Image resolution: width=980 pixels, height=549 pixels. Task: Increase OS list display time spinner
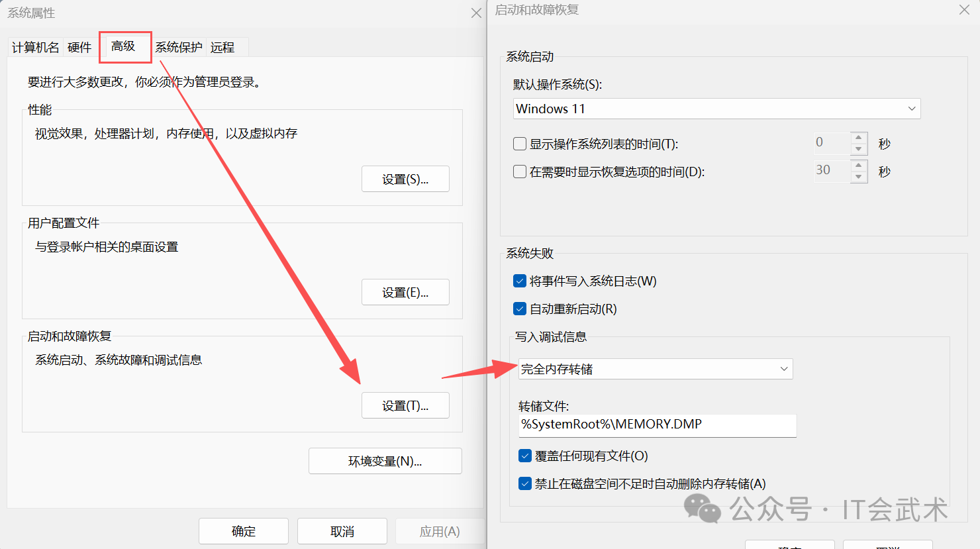click(x=859, y=138)
